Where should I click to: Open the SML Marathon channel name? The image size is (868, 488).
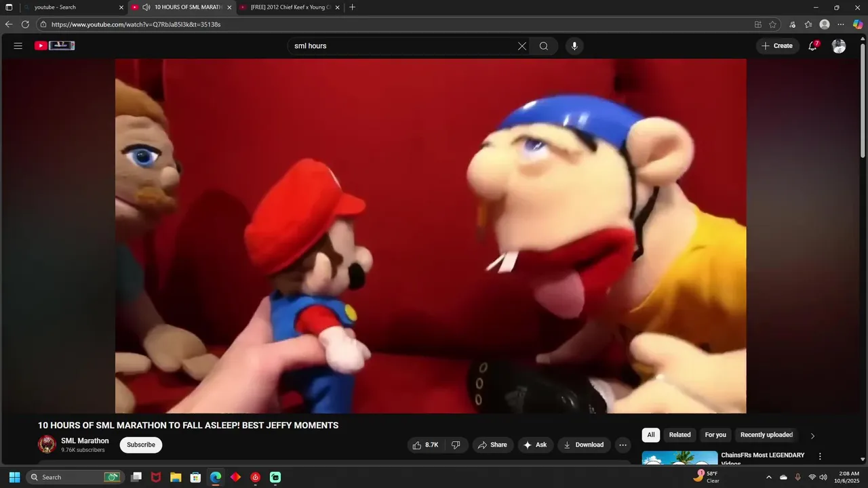pyautogui.click(x=85, y=441)
